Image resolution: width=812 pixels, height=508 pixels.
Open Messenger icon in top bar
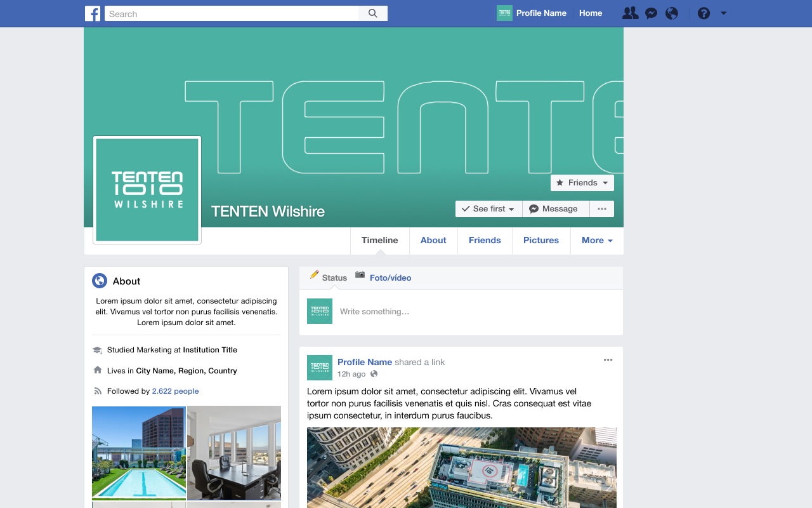pyautogui.click(x=651, y=13)
